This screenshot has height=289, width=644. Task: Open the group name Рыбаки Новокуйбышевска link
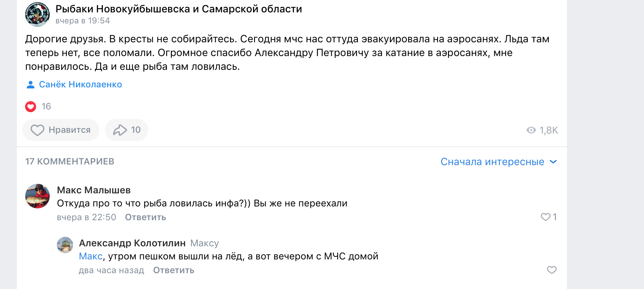[x=179, y=9]
